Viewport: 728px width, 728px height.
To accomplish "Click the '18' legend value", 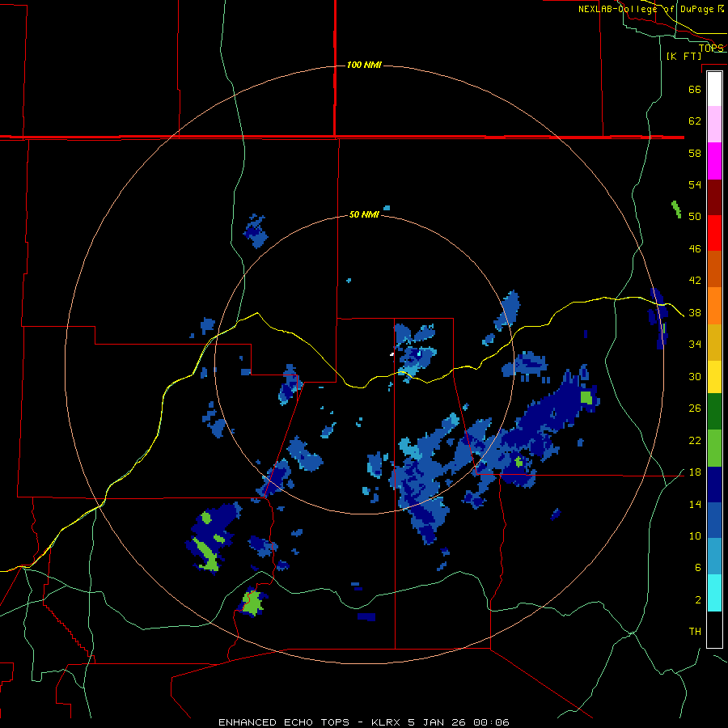I will (x=695, y=472).
